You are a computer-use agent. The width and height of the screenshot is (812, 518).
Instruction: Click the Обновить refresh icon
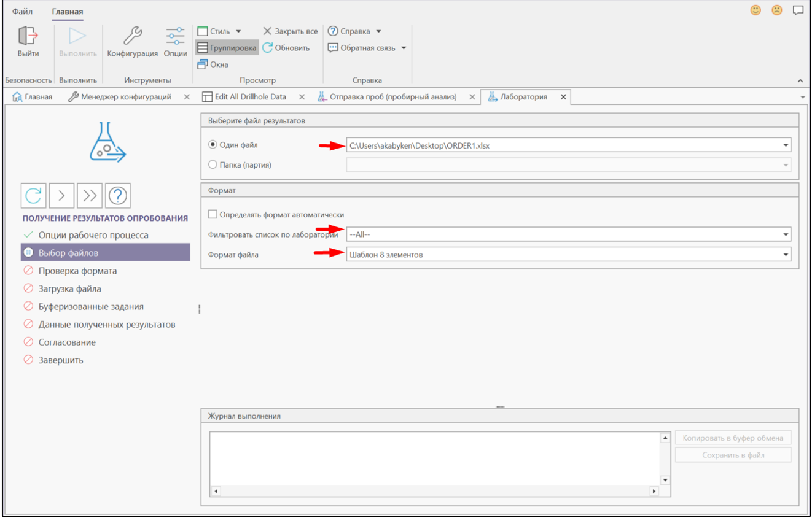(x=268, y=48)
